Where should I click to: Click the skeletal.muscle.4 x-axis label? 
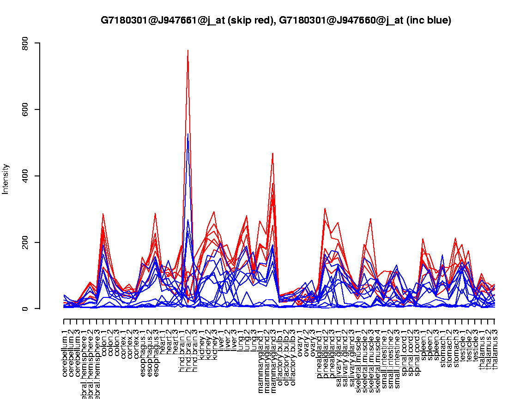point(378,357)
